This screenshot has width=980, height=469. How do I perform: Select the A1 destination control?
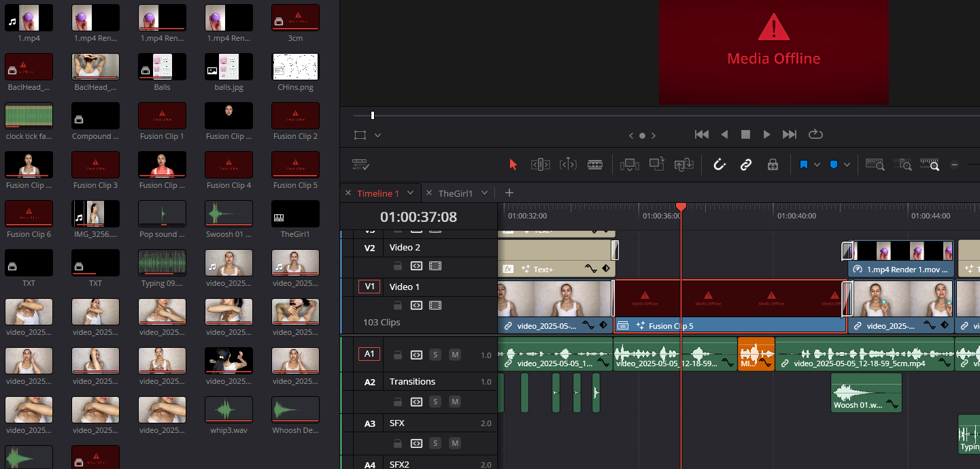click(x=369, y=354)
